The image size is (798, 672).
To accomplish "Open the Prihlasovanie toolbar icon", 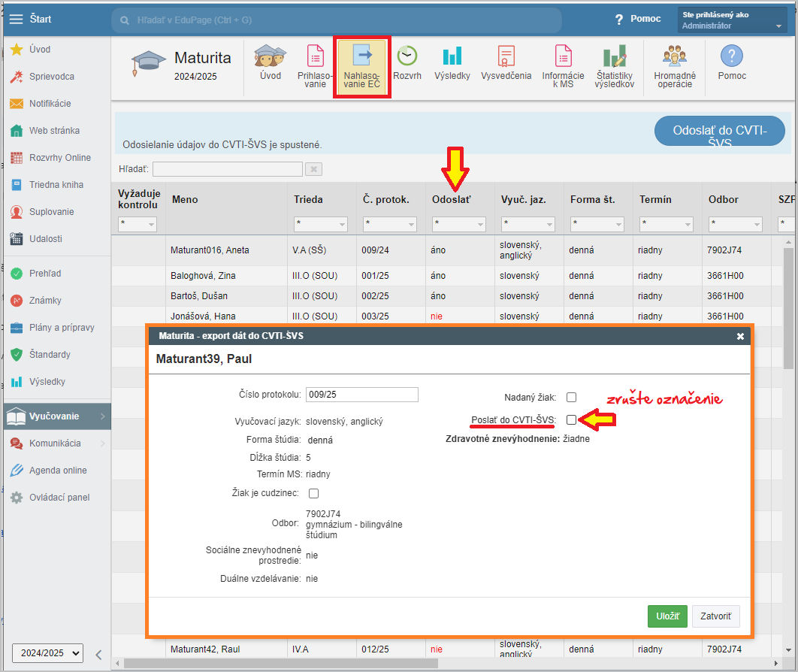I will coord(316,57).
